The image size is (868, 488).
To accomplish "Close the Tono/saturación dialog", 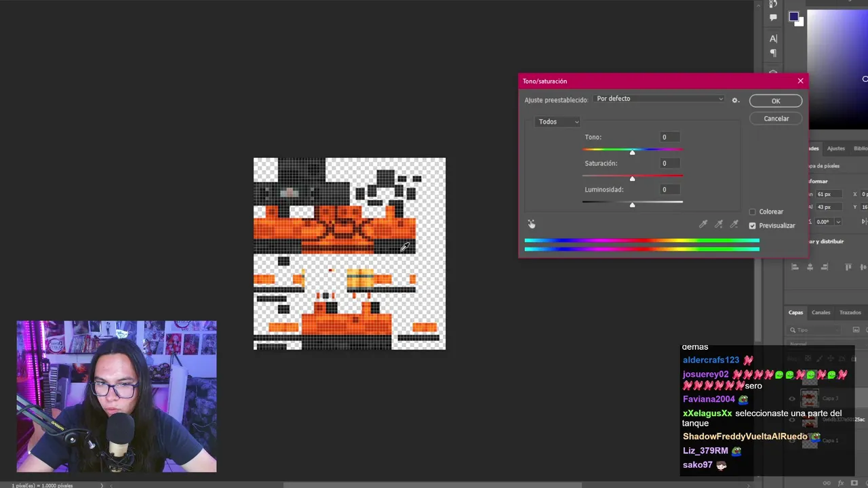I will 800,81.
